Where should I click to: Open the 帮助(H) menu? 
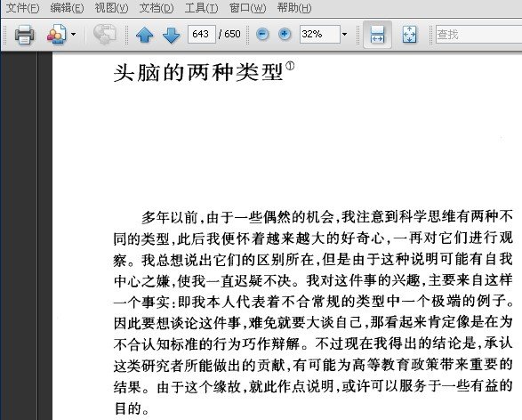pyautogui.click(x=294, y=8)
